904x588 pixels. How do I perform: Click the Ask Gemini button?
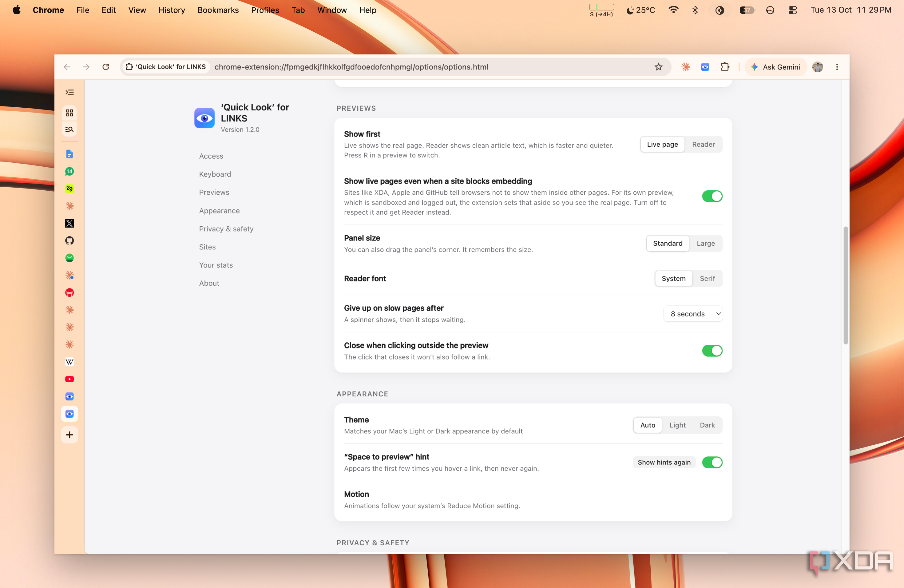pyautogui.click(x=775, y=67)
